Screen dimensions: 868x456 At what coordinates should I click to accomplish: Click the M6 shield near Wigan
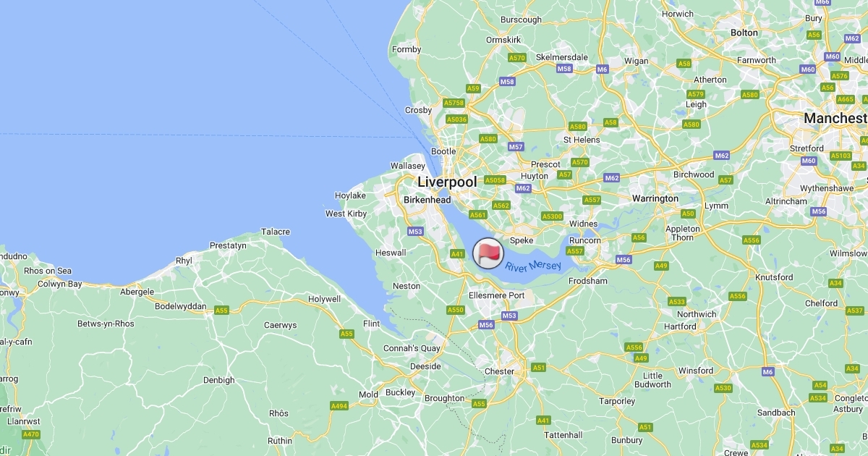tap(603, 69)
